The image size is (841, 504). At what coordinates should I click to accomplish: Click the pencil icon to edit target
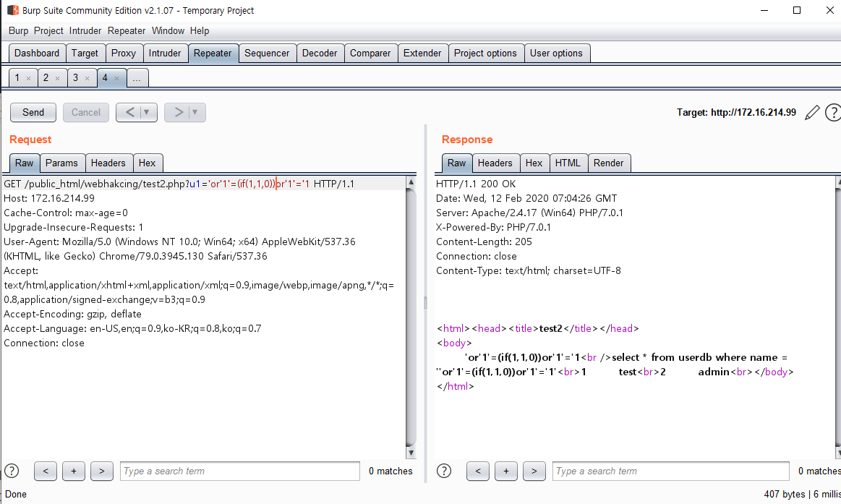pos(812,113)
